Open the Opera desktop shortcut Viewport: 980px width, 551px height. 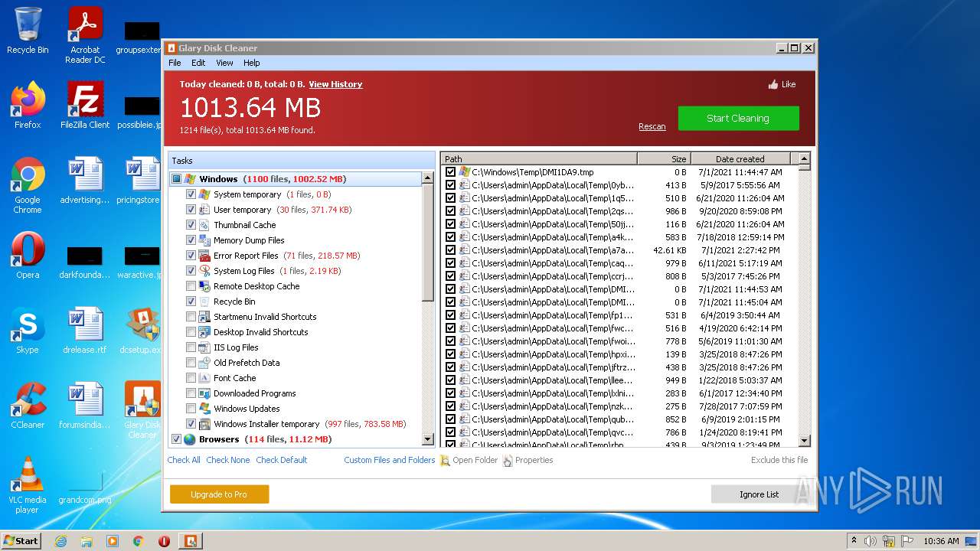[x=28, y=256]
